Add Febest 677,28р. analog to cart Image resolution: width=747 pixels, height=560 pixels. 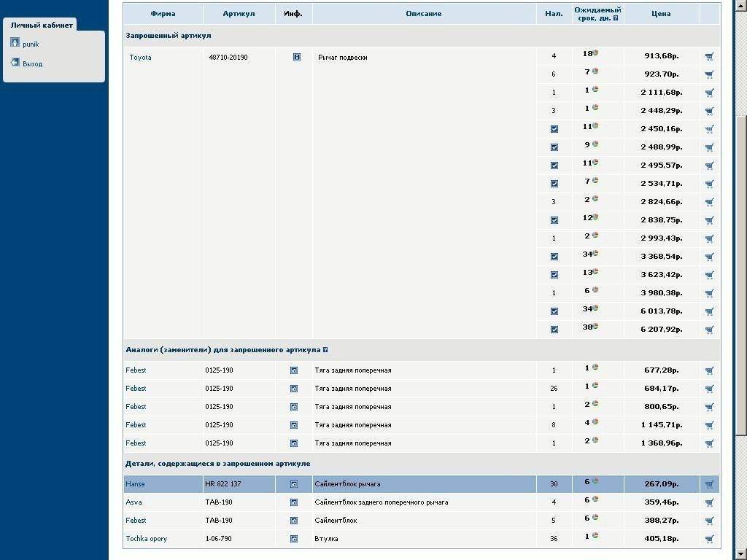point(709,370)
